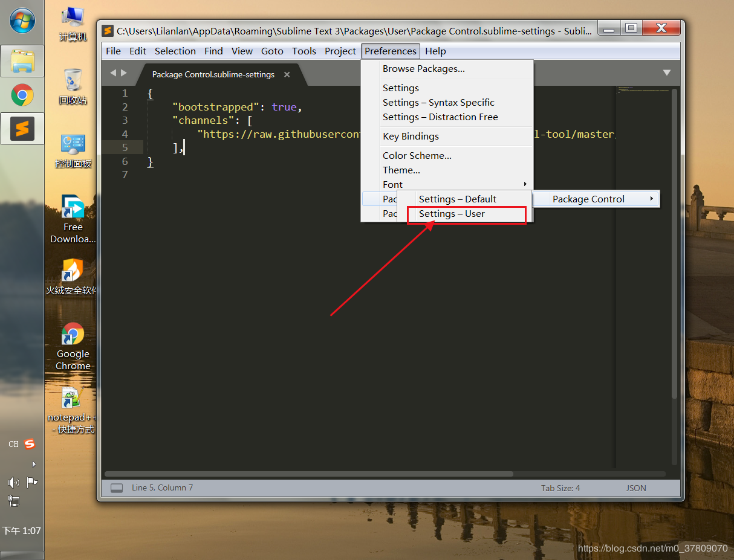Screen dimensions: 734x560
Task: Click the raw.githubusercontent URL string
Action: coord(279,134)
